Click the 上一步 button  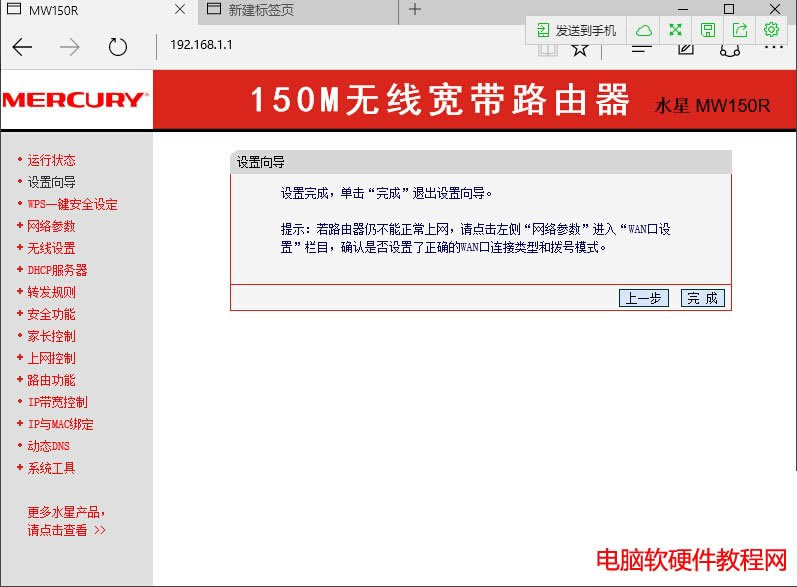pos(643,298)
